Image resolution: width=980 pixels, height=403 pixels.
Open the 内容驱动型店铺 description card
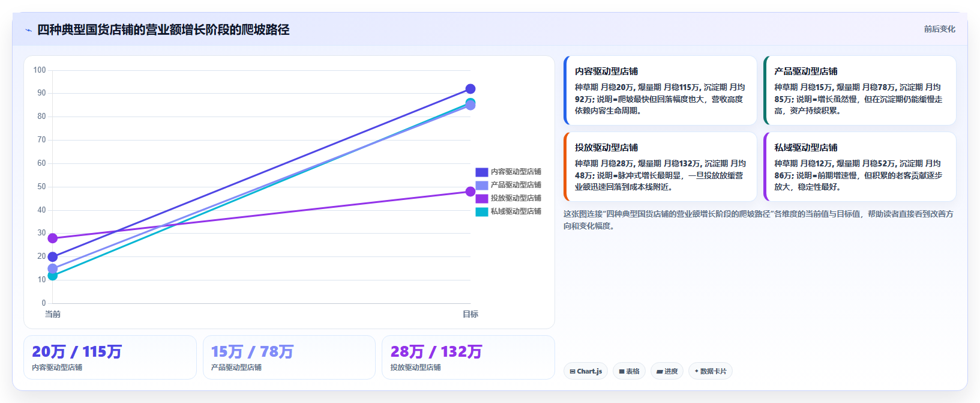coord(660,91)
